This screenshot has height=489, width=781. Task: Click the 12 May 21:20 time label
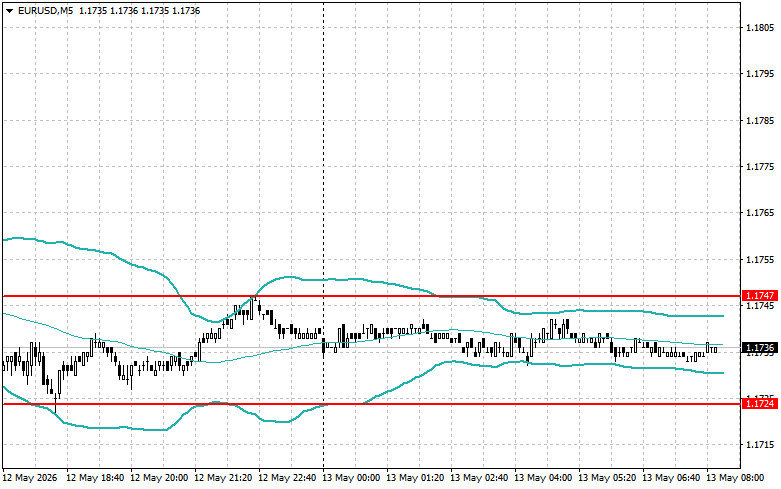click(x=223, y=478)
